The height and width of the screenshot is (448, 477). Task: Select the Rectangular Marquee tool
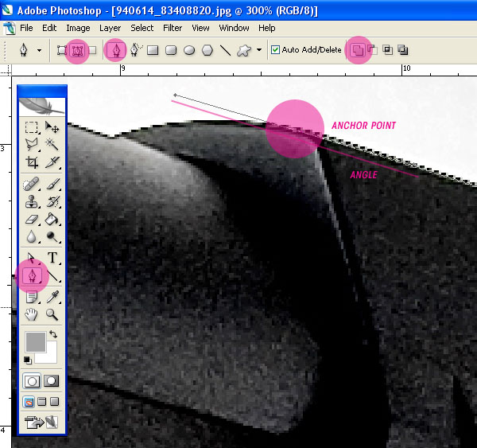tap(31, 127)
